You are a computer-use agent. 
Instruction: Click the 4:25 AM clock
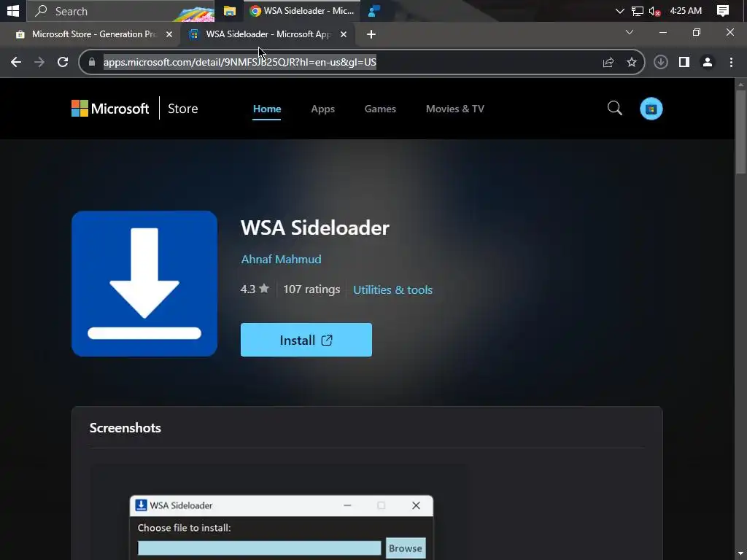pos(686,11)
